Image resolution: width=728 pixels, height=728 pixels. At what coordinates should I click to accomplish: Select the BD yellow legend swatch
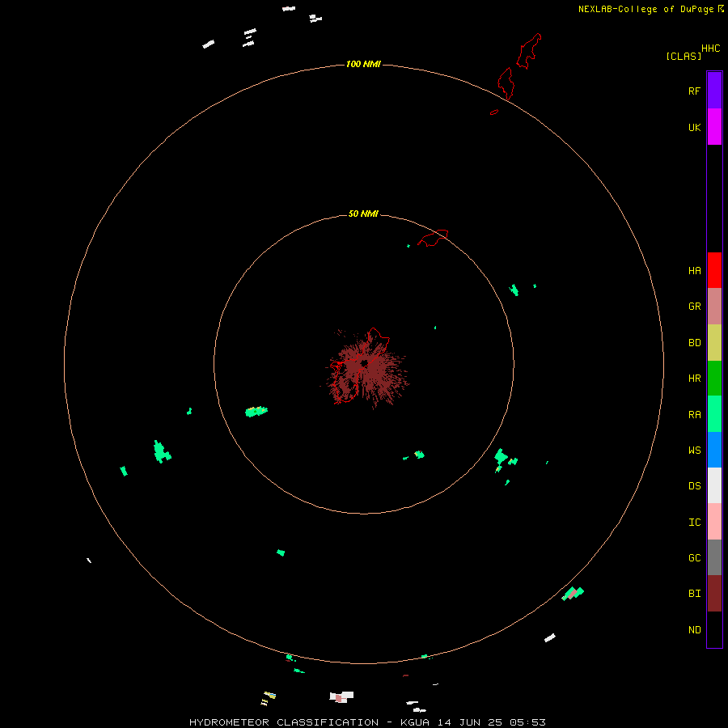714,343
